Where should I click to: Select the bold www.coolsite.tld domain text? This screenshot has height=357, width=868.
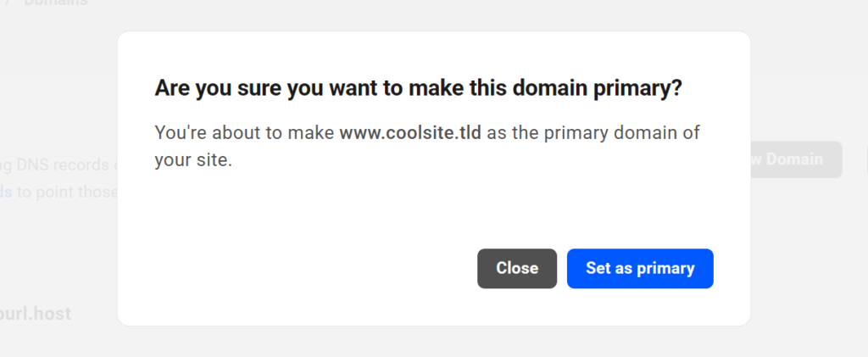click(x=410, y=133)
